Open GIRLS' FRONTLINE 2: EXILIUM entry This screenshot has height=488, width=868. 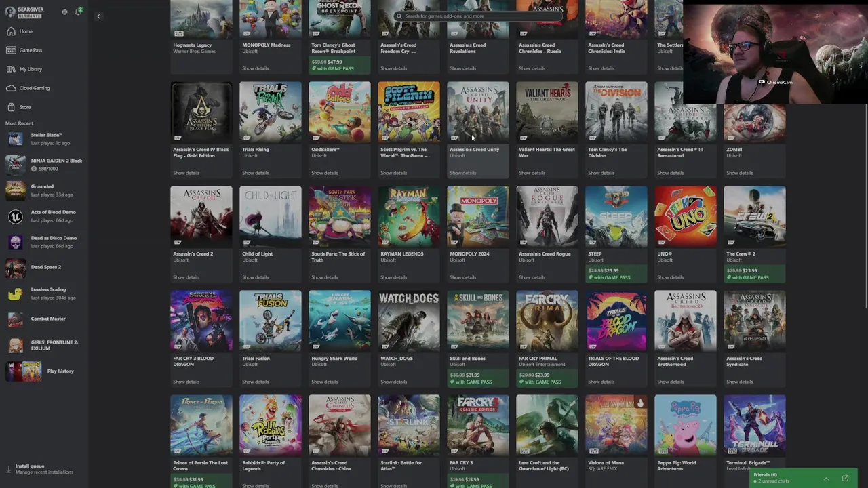(43, 345)
